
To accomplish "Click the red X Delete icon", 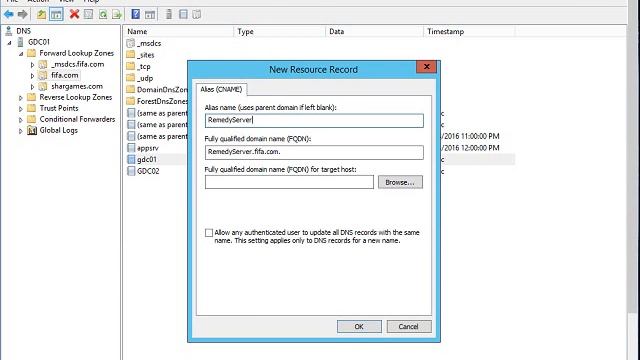I will (x=74, y=14).
